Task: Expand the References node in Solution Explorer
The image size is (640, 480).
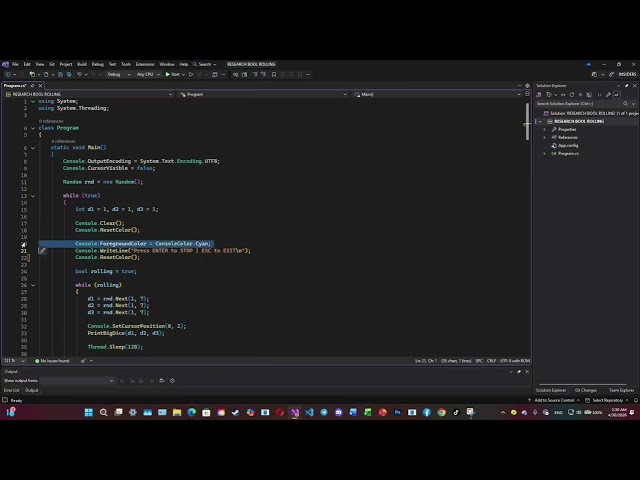Action: tap(544, 138)
